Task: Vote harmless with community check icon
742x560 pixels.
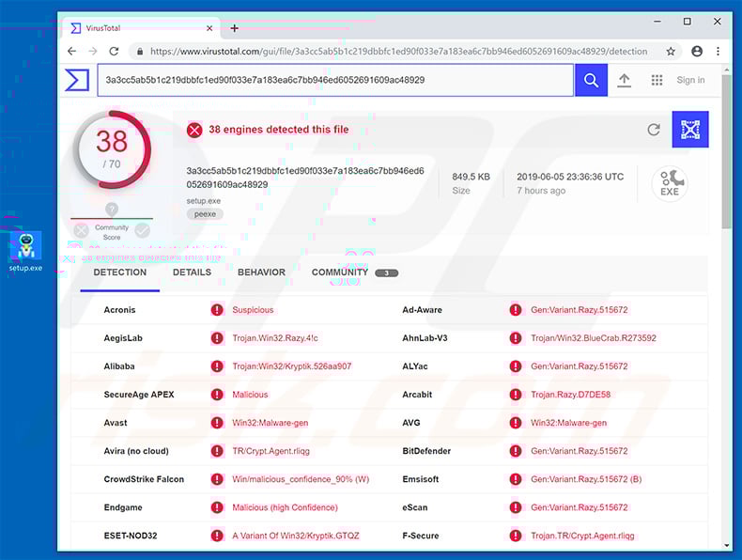Action: pyautogui.click(x=142, y=231)
